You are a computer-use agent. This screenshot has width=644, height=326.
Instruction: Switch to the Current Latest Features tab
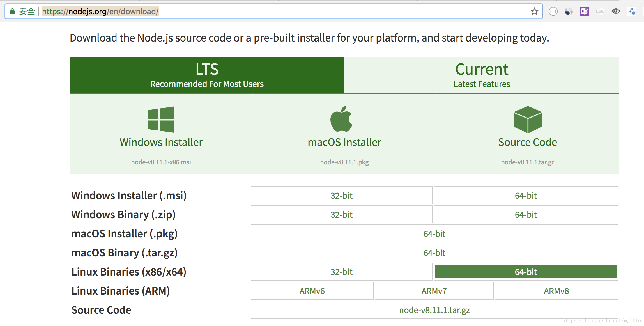point(482,75)
